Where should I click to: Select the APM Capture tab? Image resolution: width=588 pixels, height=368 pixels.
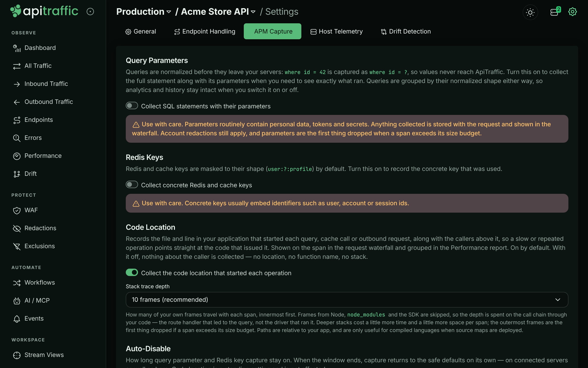point(272,31)
